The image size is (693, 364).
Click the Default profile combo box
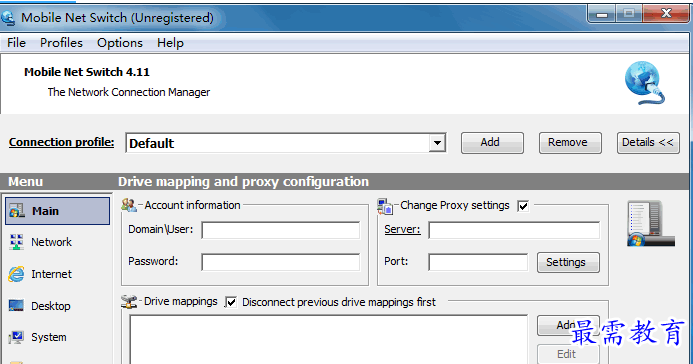[x=286, y=143]
